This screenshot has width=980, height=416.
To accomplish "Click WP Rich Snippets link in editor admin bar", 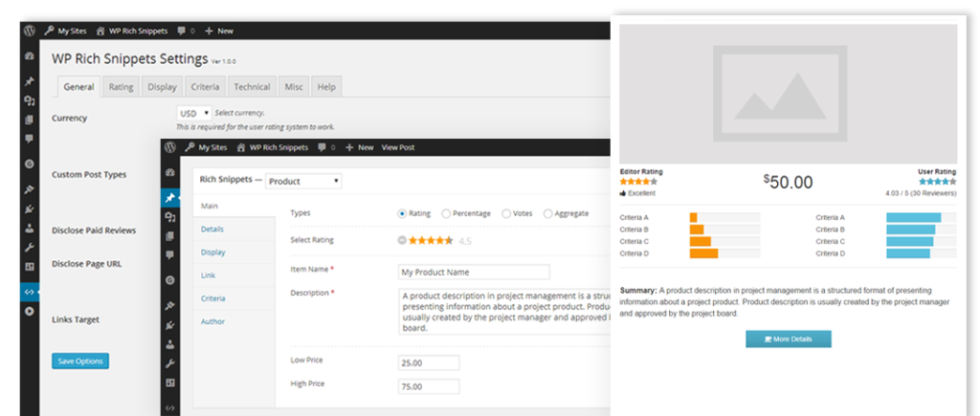I will 272,147.
